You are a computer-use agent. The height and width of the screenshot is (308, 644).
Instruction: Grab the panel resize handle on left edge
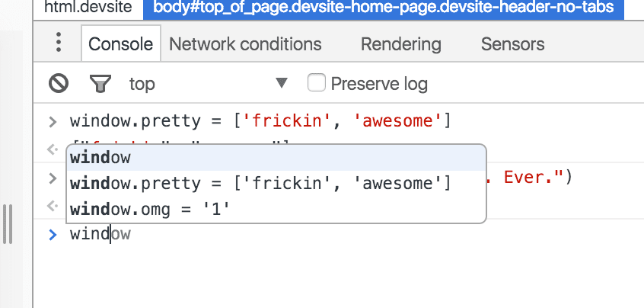point(9,223)
